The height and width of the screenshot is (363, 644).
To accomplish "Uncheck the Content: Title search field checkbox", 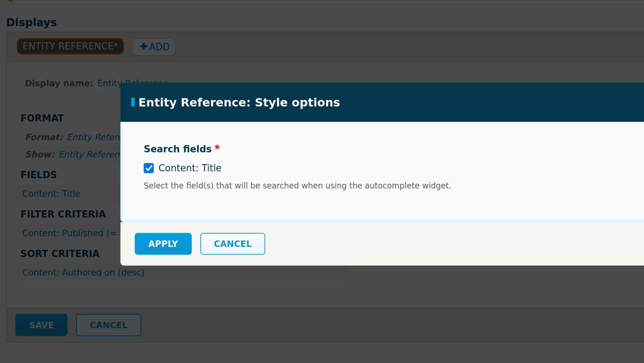I will 149,168.
